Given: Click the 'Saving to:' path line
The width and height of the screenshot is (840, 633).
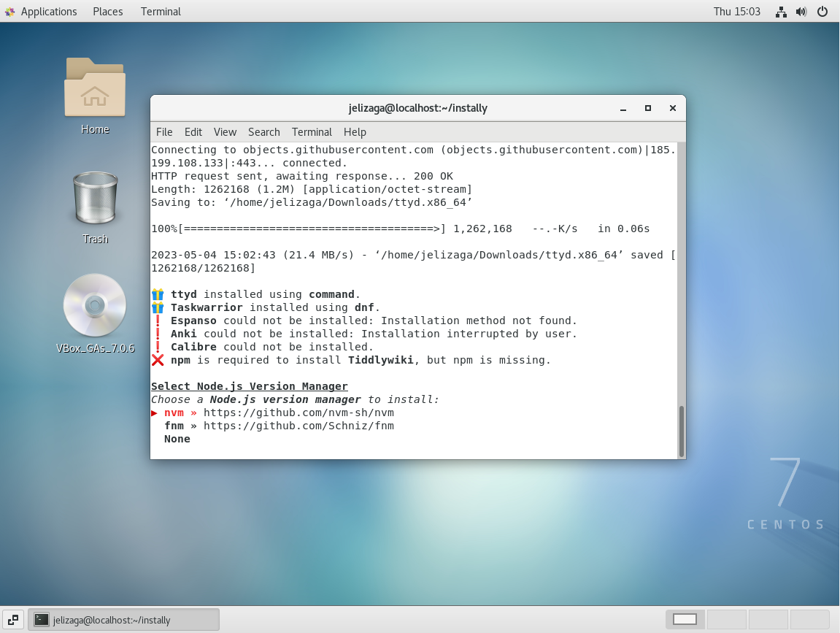Looking at the screenshot, I should coord(311,202).
